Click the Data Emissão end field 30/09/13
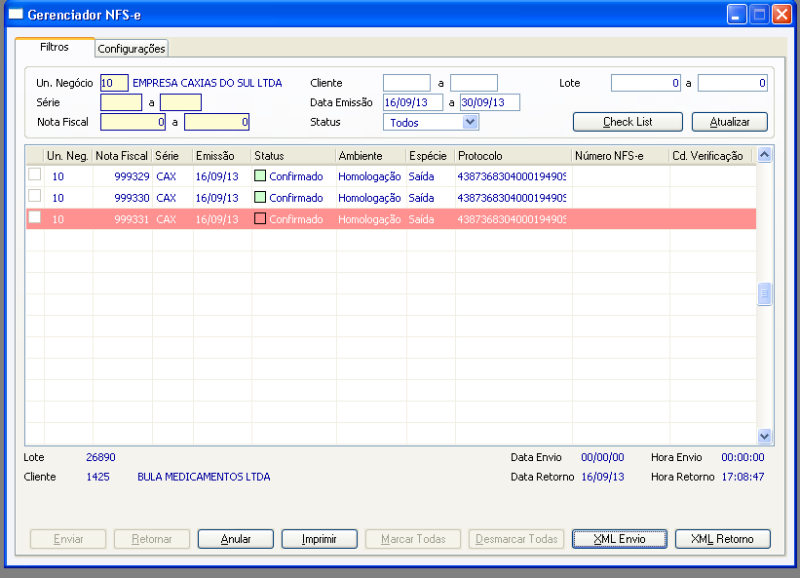 490,103
